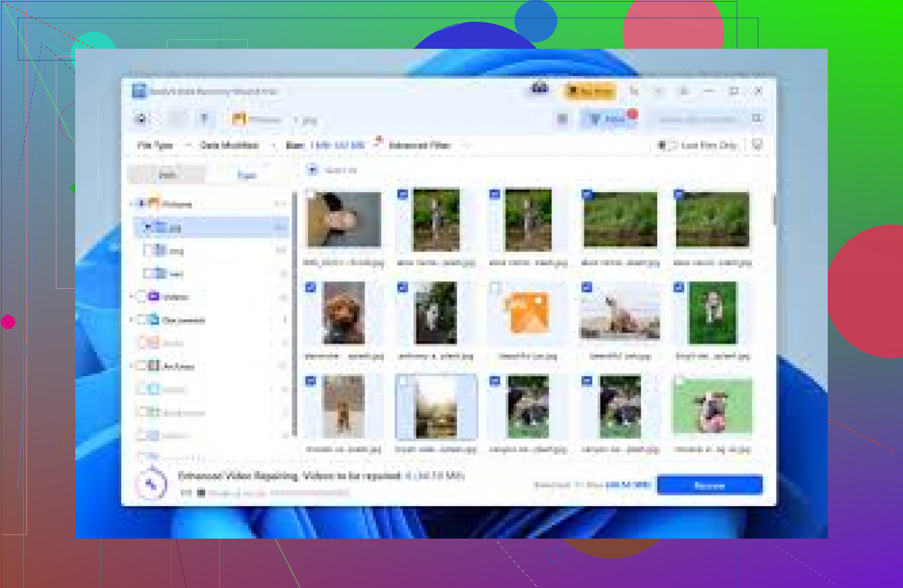Expand the Advanced Filter dropdown
903x588 pixels.
pyautogui.click(x=429, y=145)
